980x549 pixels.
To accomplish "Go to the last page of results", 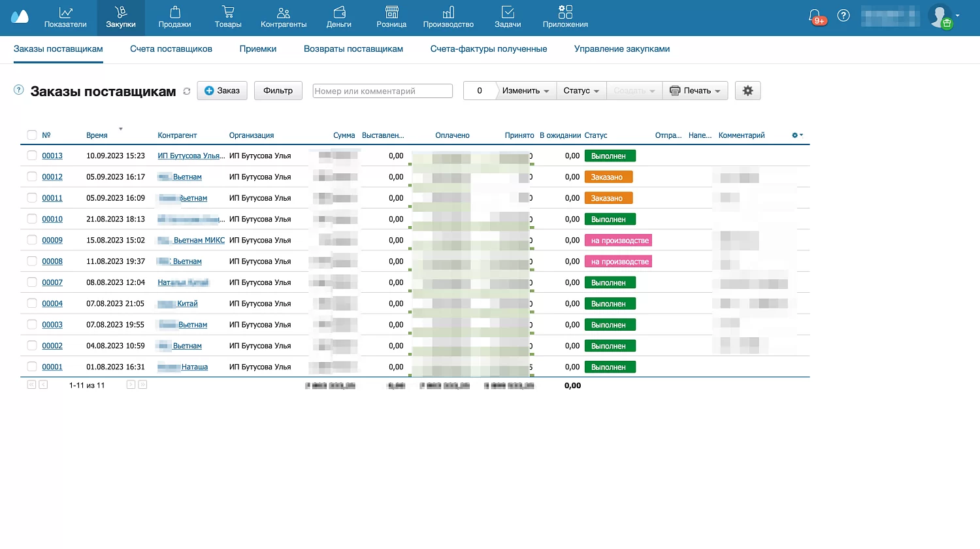I will tap(142, 385).
